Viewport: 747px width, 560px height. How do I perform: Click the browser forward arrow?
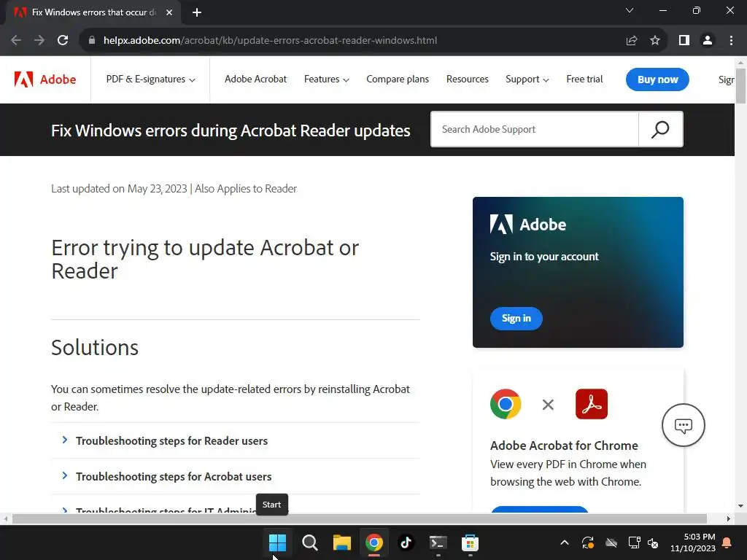click(39, 41)
